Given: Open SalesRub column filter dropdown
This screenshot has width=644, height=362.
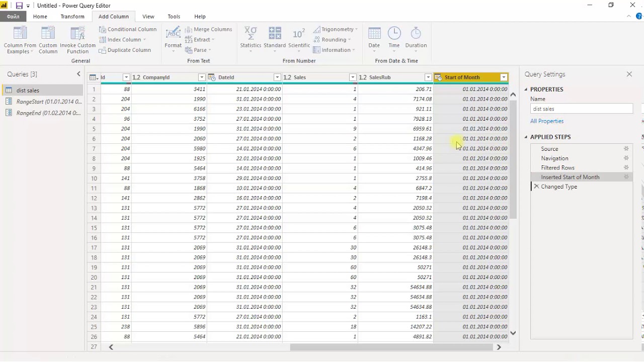Looking at the screenshot, I should [x=428, y=77].
